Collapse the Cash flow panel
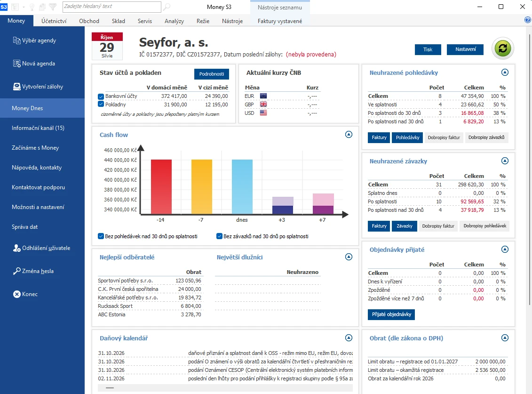Viewport: 532px width, 394px height. click(349, 135)
